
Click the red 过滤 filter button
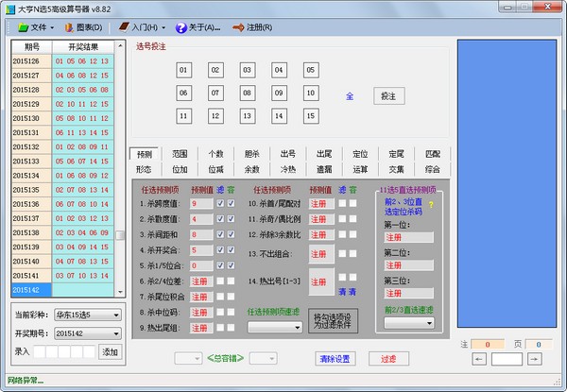pyautogui.click(x=388, y=359)
